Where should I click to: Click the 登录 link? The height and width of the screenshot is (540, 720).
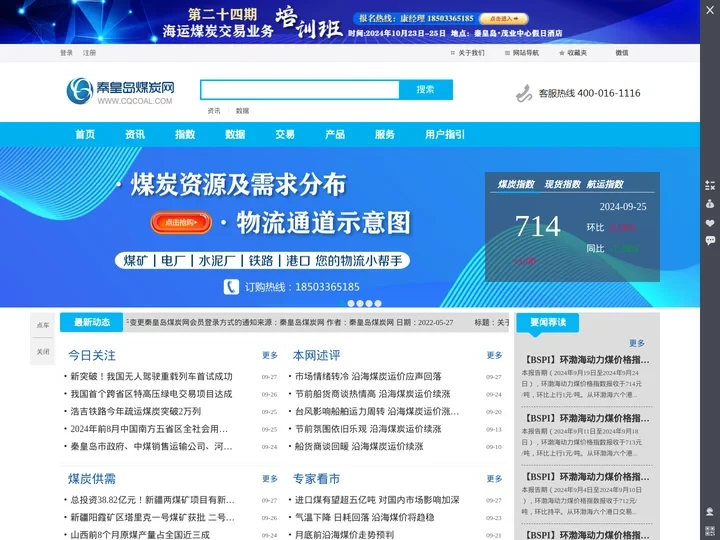click(x=66, y=53)
